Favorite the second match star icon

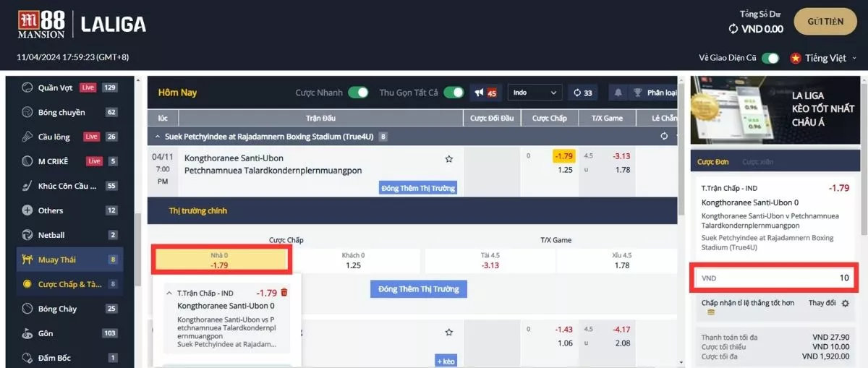[448, 332]
